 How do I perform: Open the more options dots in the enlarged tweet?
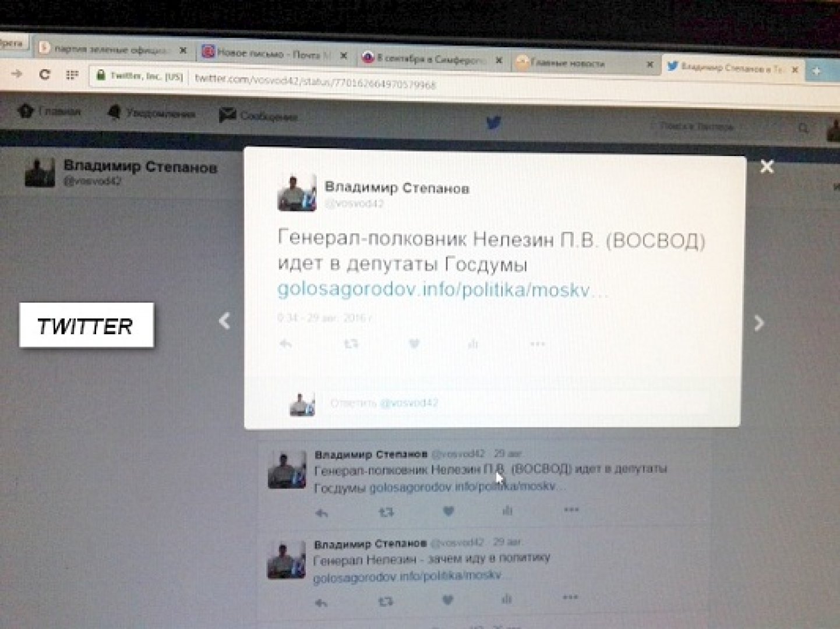click(x=537, y=344)
